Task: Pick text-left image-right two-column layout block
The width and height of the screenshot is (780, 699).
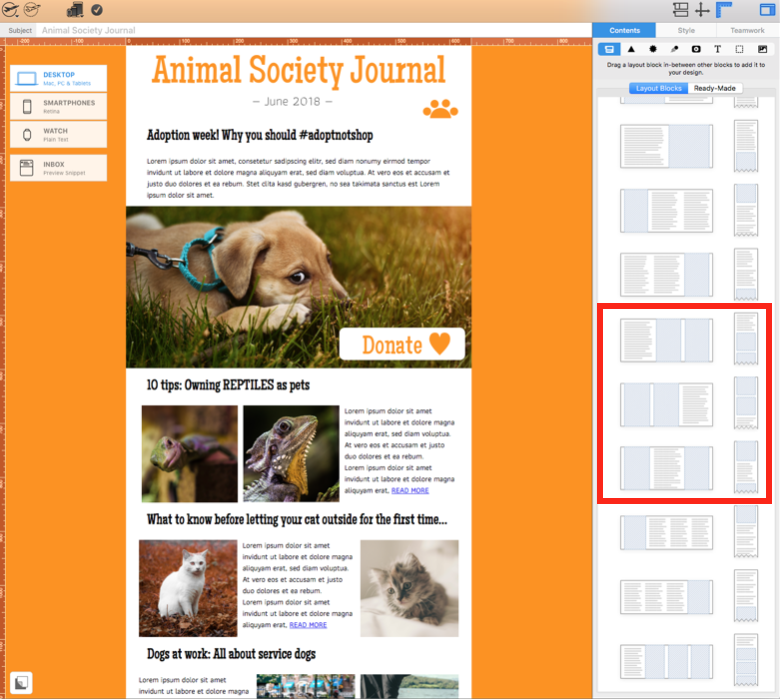Action: 666,146
